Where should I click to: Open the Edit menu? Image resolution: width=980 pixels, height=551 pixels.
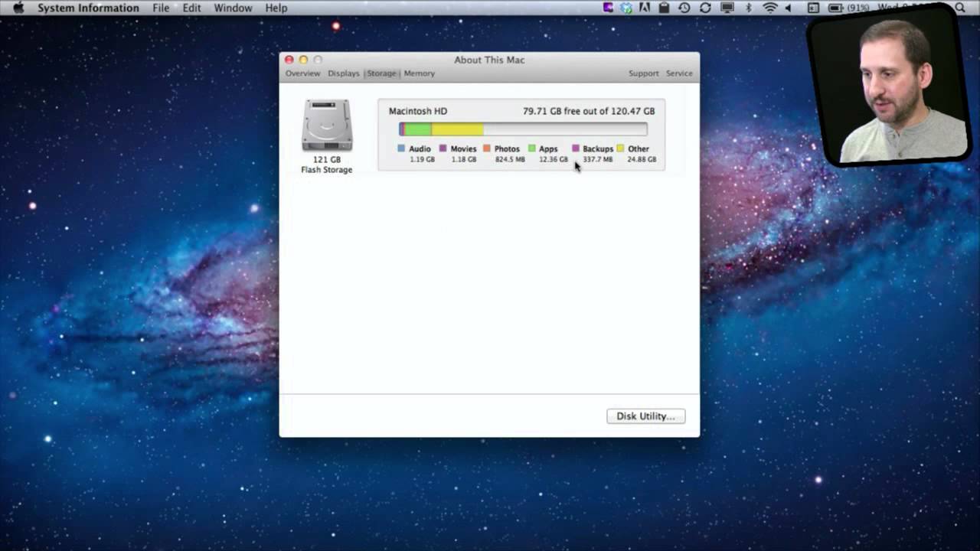pos(191,8)
